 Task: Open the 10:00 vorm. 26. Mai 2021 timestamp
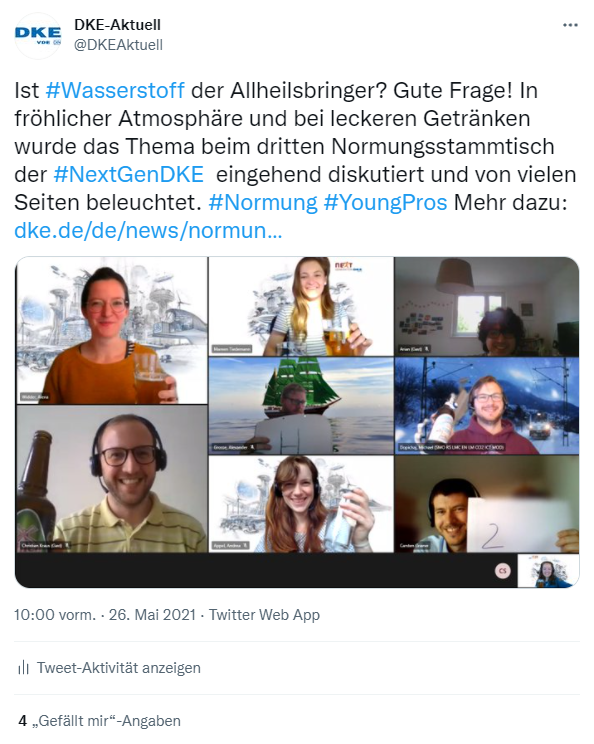105,615
